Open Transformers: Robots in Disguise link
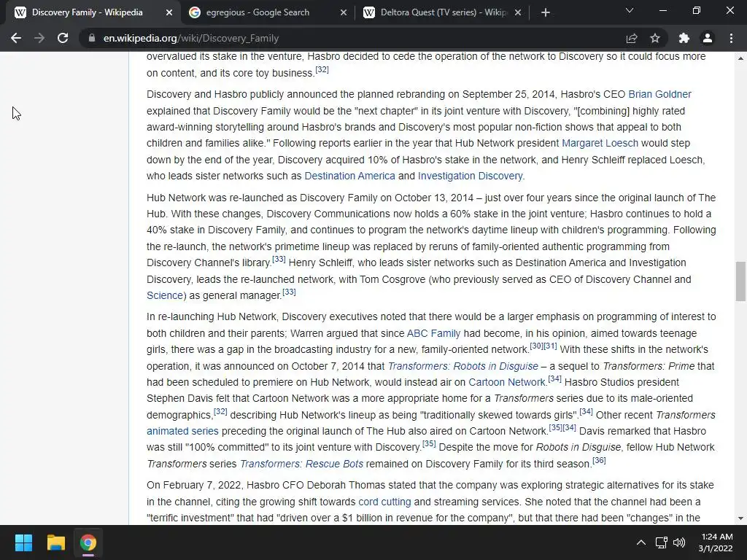Image resolution: width=747 pixels, height=560 pixels. (463, 366)
